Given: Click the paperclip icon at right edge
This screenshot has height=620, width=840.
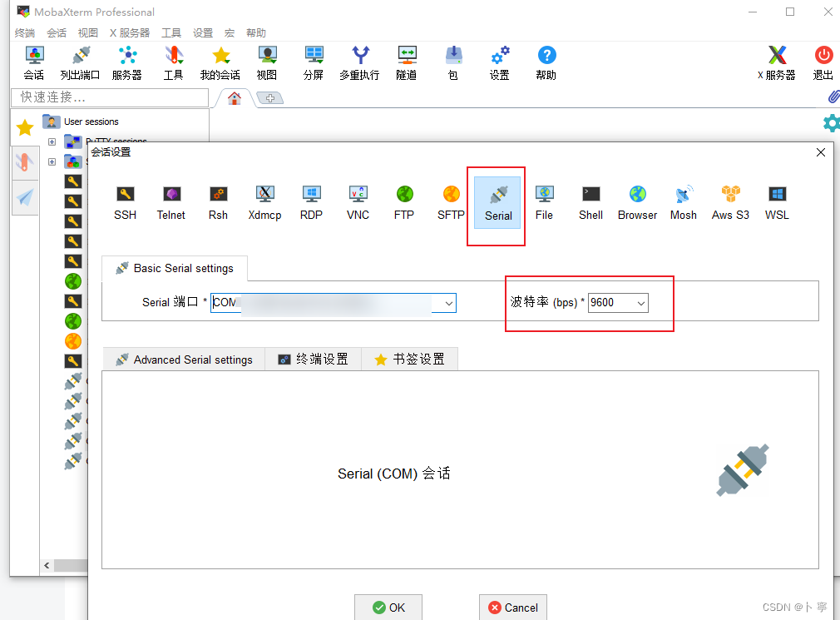Looking at the screenshot, I should coord(833,97).
